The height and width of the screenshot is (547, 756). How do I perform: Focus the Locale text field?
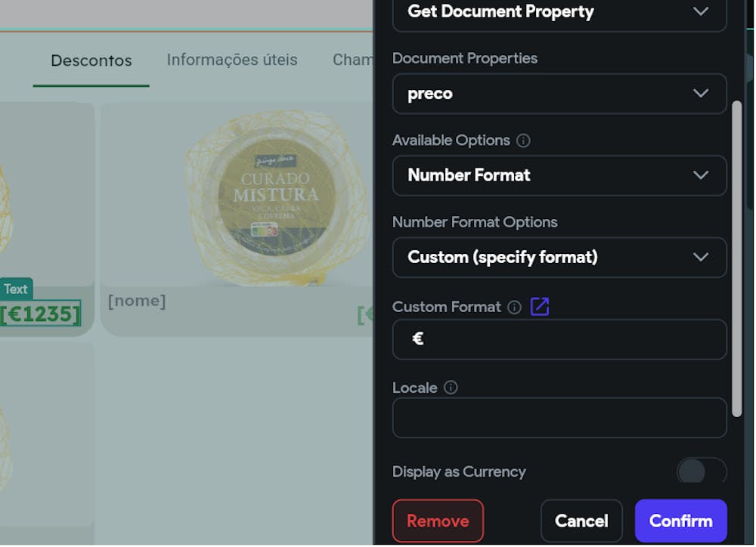point(559,418)
